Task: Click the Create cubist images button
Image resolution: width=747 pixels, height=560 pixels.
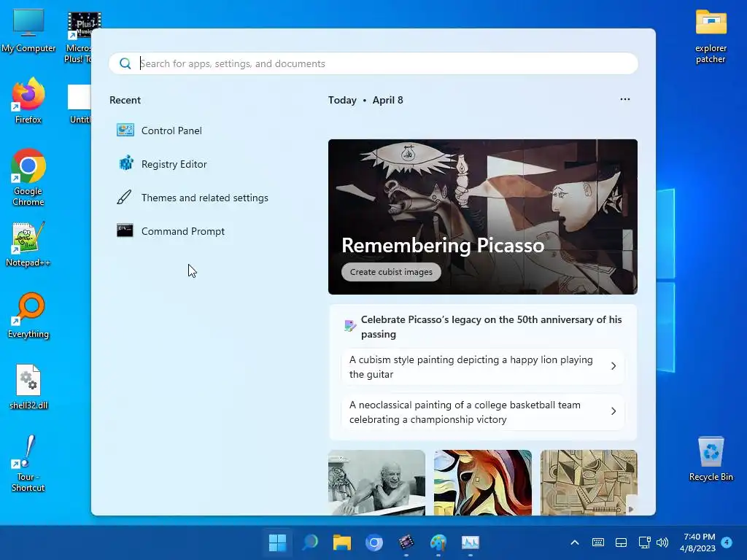Action: [x=391, y=272]
